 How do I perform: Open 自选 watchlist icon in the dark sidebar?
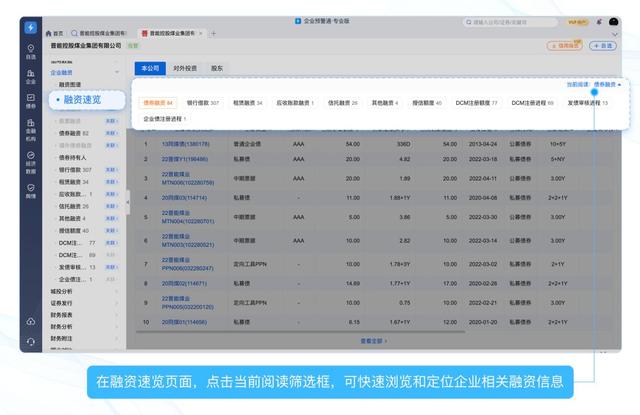(31, 52)
